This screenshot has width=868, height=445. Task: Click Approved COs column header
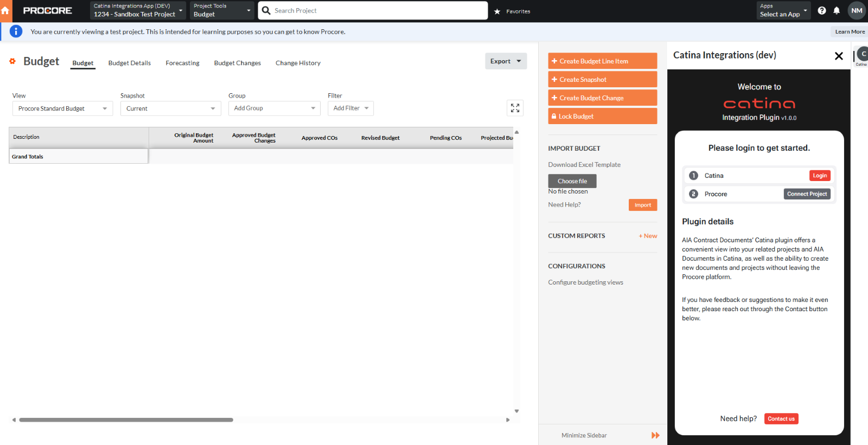coord(320,138)
